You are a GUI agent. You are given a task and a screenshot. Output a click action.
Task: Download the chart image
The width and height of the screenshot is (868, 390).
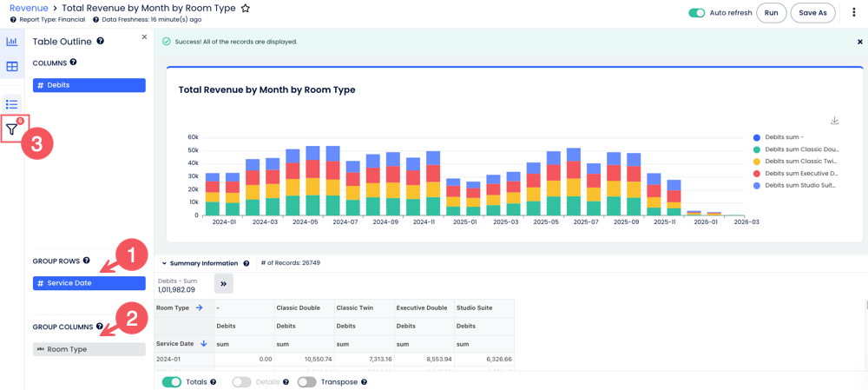[834, 121]
